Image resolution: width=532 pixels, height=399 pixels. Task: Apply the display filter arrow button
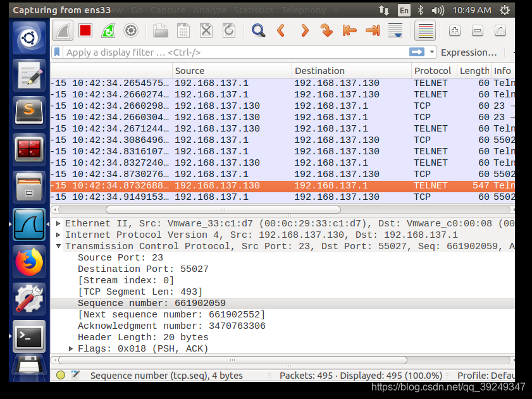coord(417,52)
